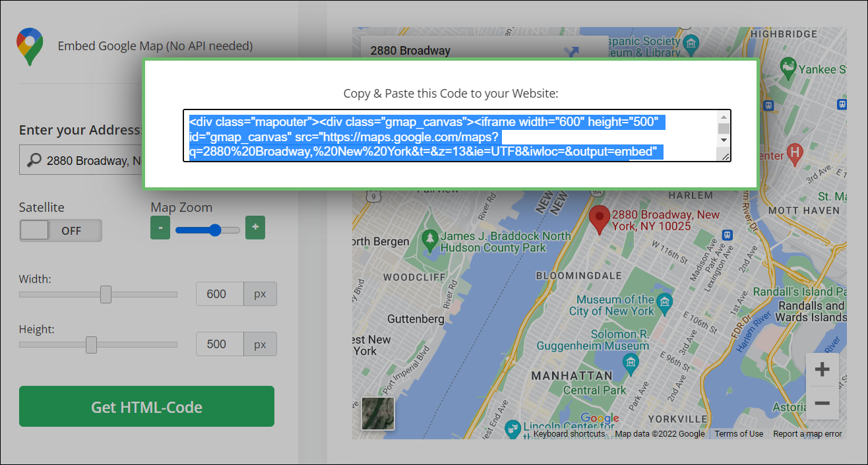
Task: Click the Hispanic Society Museum marker icon
Action: 691,45
